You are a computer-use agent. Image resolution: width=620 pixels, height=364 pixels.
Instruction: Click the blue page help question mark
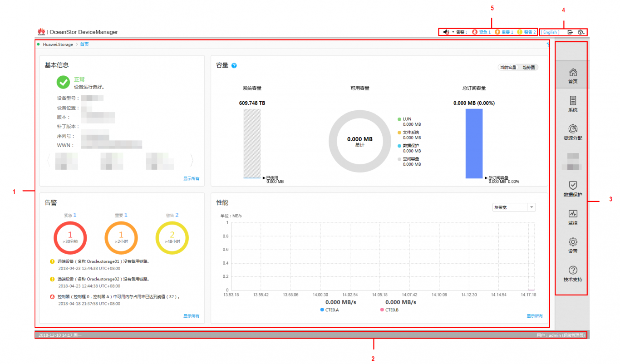point(548,45)
